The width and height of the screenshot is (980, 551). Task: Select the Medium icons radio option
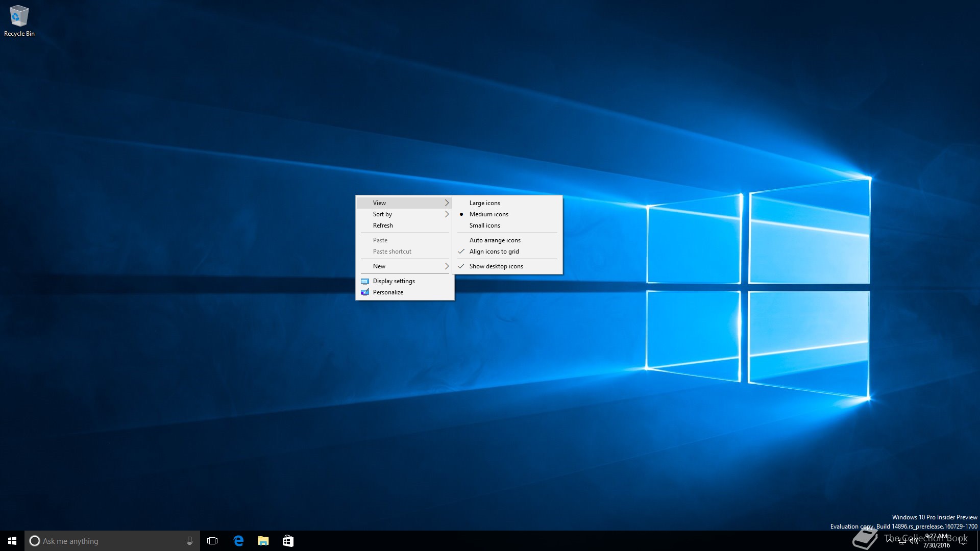click(488, 214)
